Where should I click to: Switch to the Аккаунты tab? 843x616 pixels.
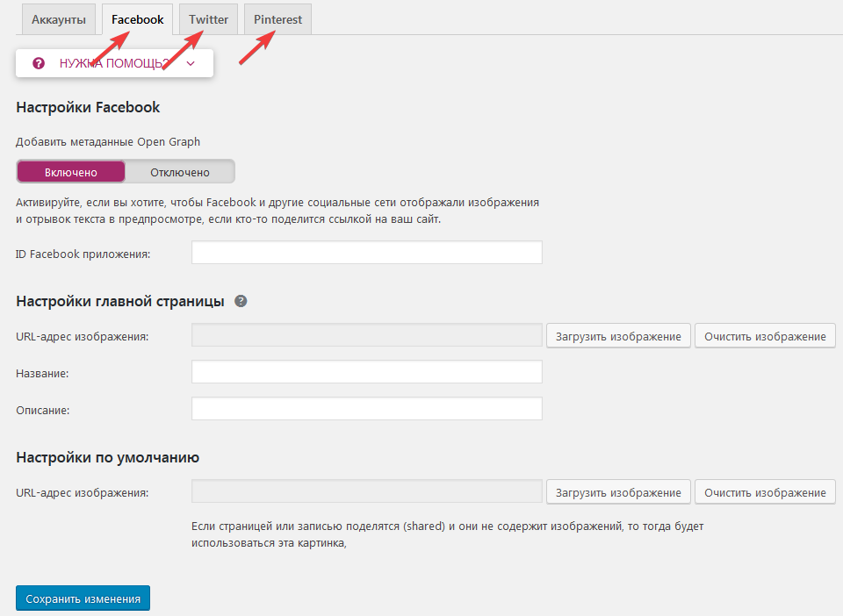pos(59,19)
